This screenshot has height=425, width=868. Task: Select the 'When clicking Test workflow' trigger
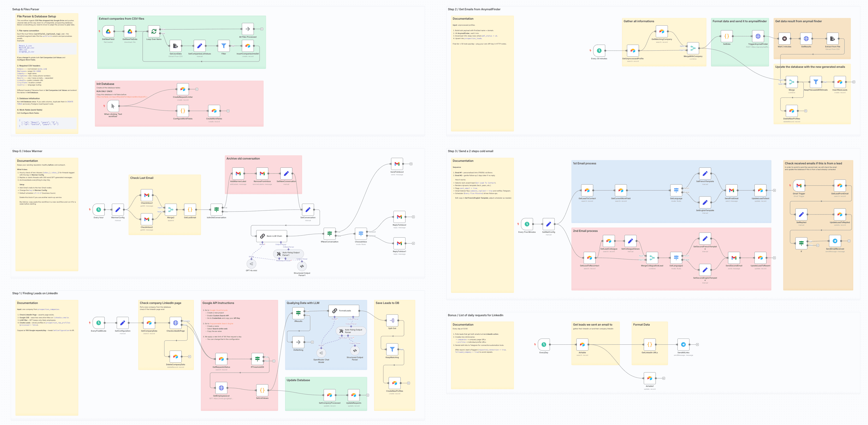(113, 106)
